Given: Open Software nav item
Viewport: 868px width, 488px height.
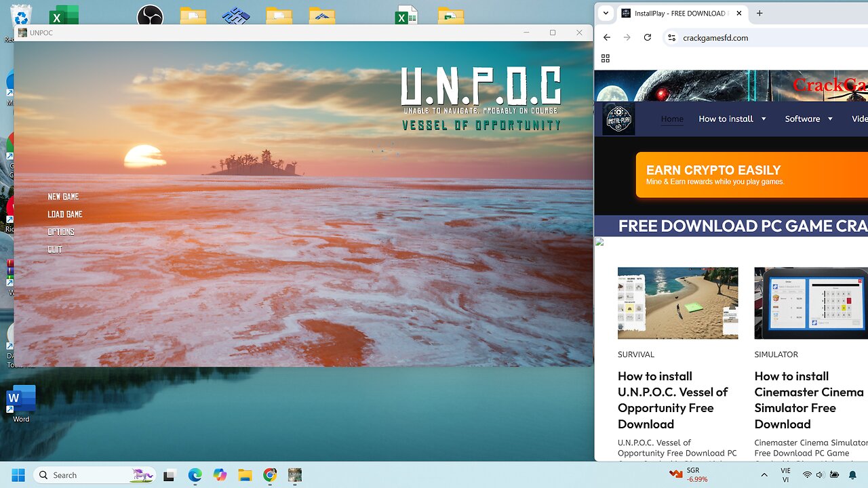Looking at the screenshot, I should tap(802, 119).
